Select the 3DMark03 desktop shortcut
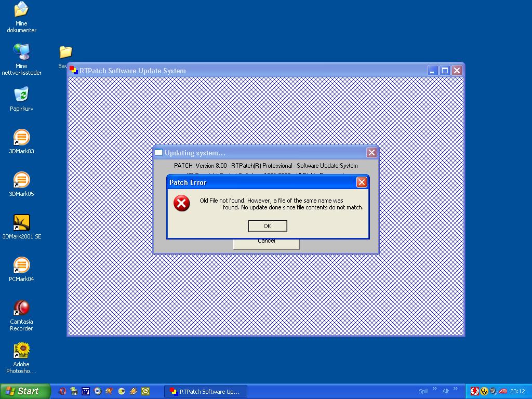The height and width of the screenshot is (399, 532). point(21,141)
